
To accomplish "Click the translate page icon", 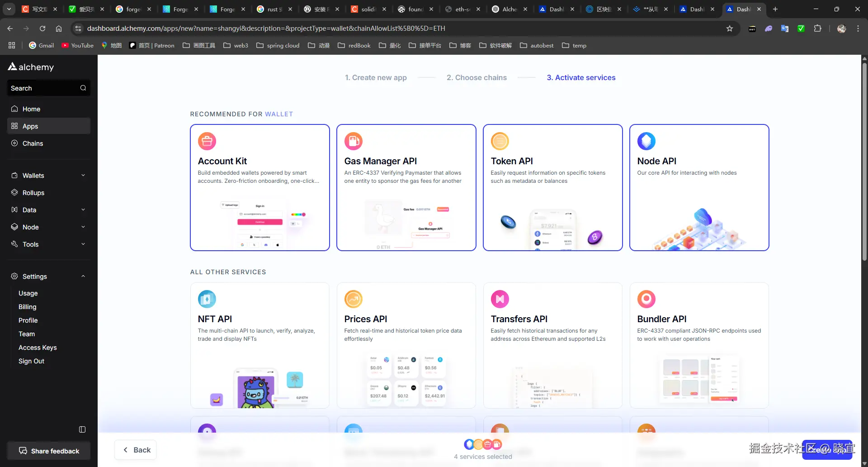I will 785,29.
